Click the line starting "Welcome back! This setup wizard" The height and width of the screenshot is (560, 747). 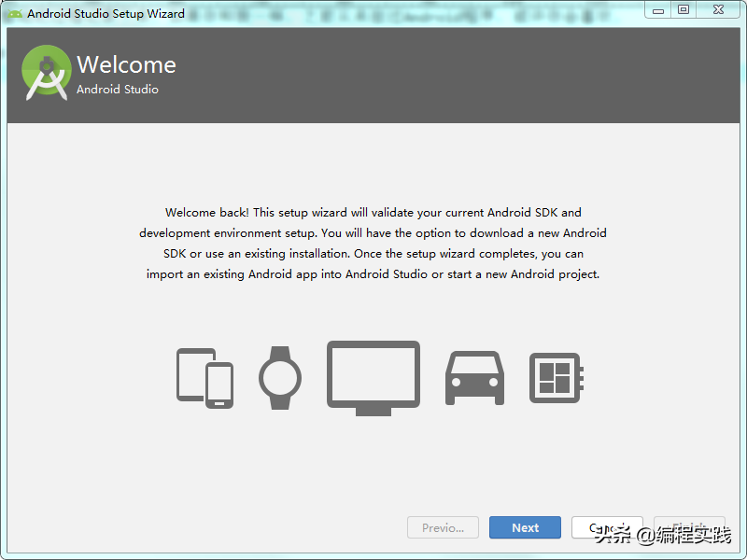[x=373, y=213]
